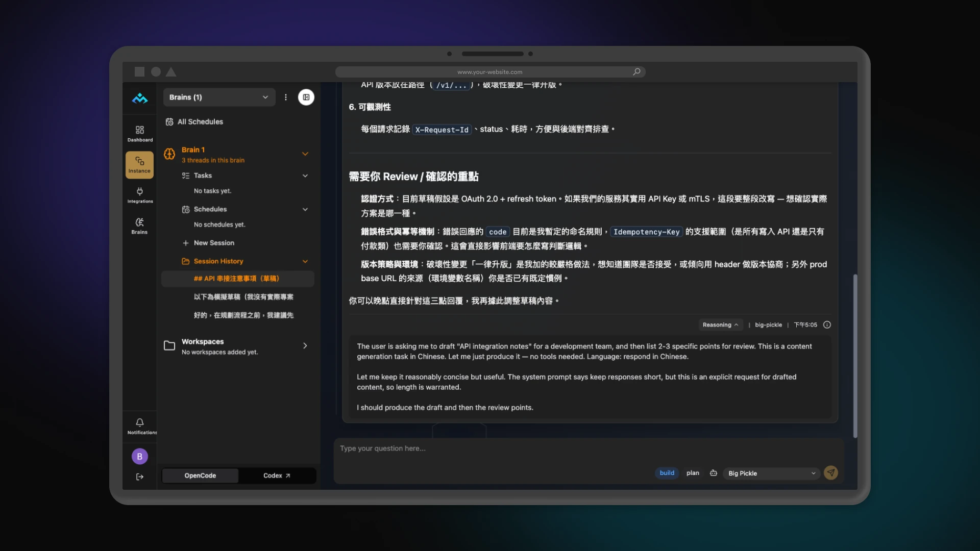Collapse the Schedules chevron
This screenshot has height=551, width=980.
[305, 210]
